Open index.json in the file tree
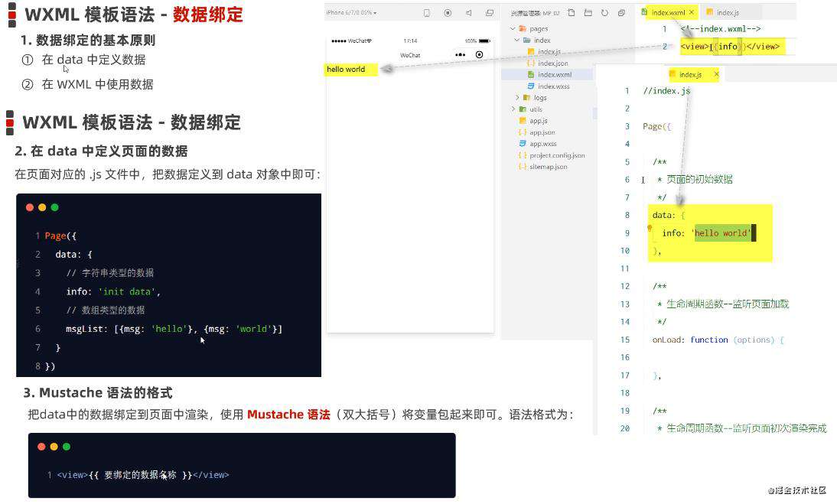The width and height of the screenshot is (837, 504). (553, 63)
